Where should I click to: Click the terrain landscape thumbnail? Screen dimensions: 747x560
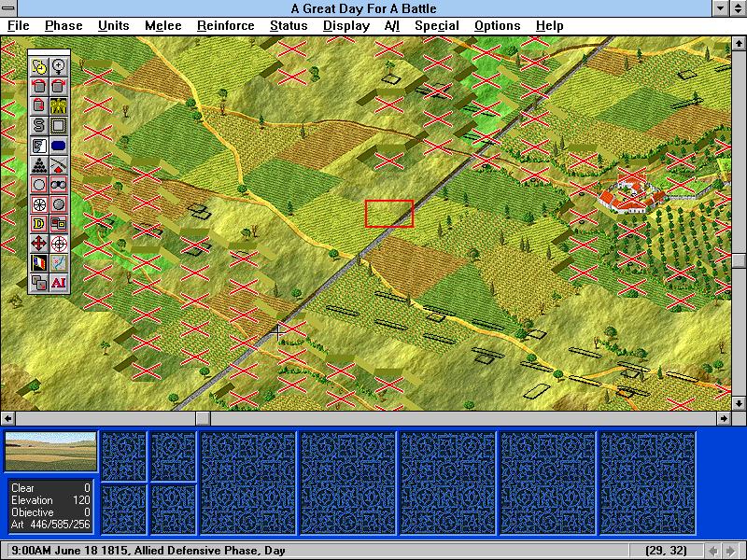point(50,452)
